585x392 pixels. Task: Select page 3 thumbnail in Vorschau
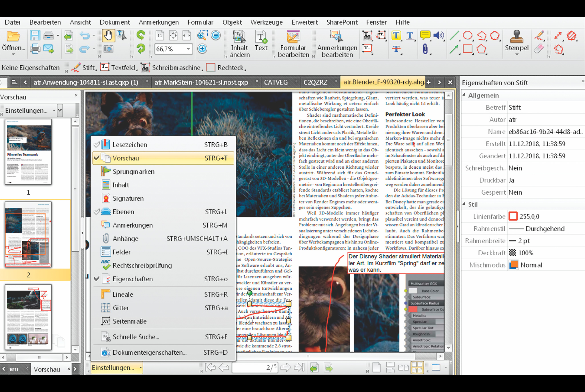[28, 317]
